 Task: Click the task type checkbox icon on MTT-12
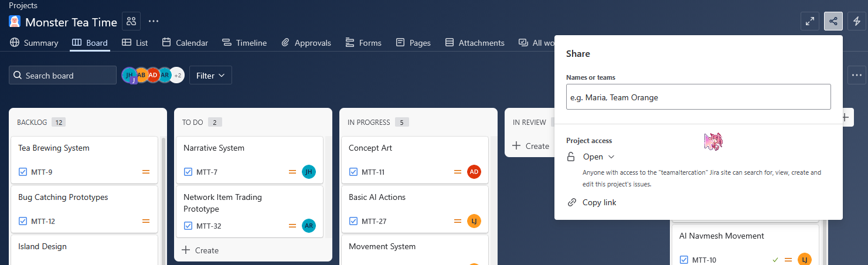click(x=23, y=221)
